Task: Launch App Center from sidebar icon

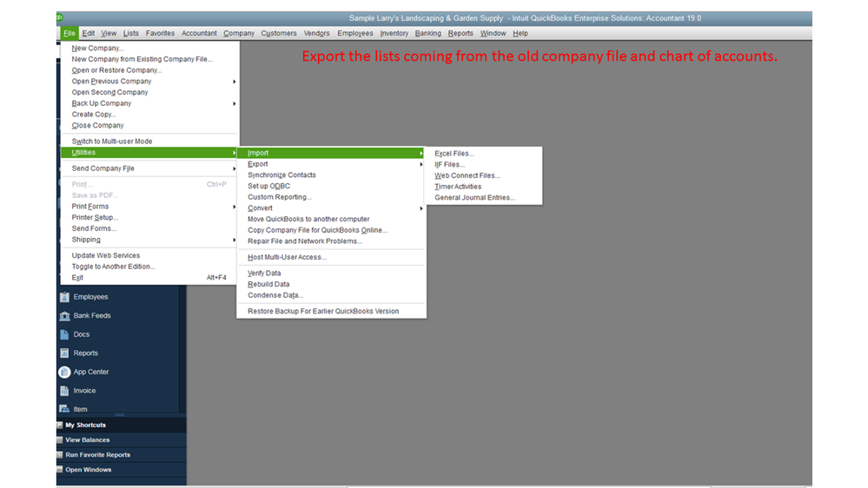Action: (x=64, y=372)
